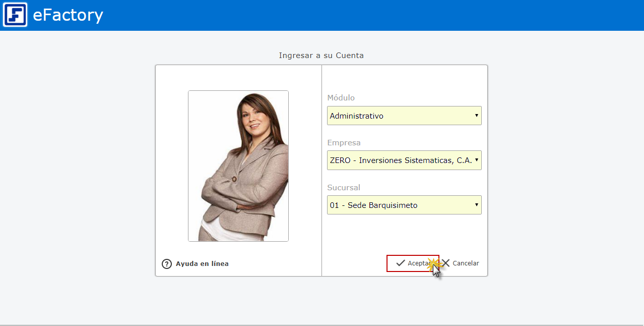Click the checkmark icon beside Aceptar
Image resolution: width=644 pixels, height=326 pixels.
click(x=401, y=263)
